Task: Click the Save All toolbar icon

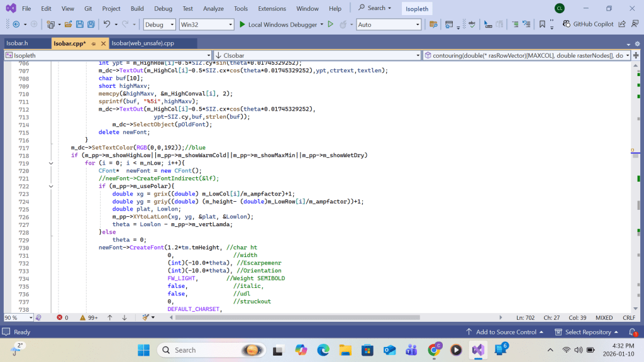Action: click(91, 25)
